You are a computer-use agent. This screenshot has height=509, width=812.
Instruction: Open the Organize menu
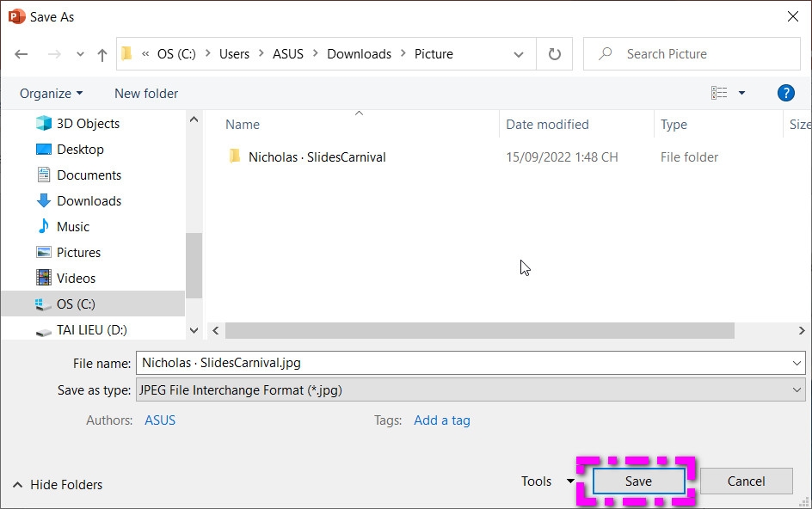[x=51, y=94]
